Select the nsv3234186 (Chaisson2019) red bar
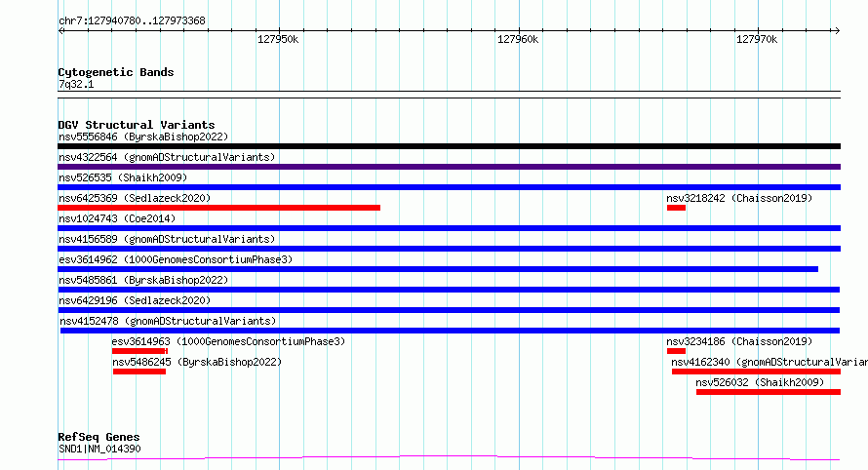 tap(676, 351)
